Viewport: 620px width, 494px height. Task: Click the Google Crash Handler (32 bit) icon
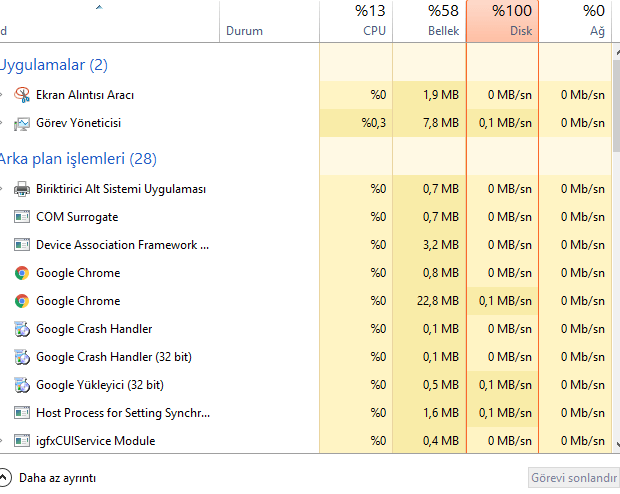coord(22,357)
